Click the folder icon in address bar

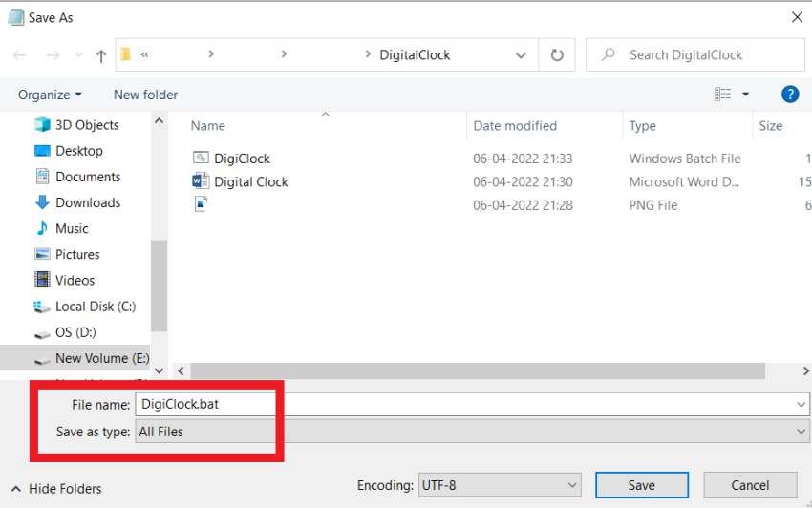[126, 54]
